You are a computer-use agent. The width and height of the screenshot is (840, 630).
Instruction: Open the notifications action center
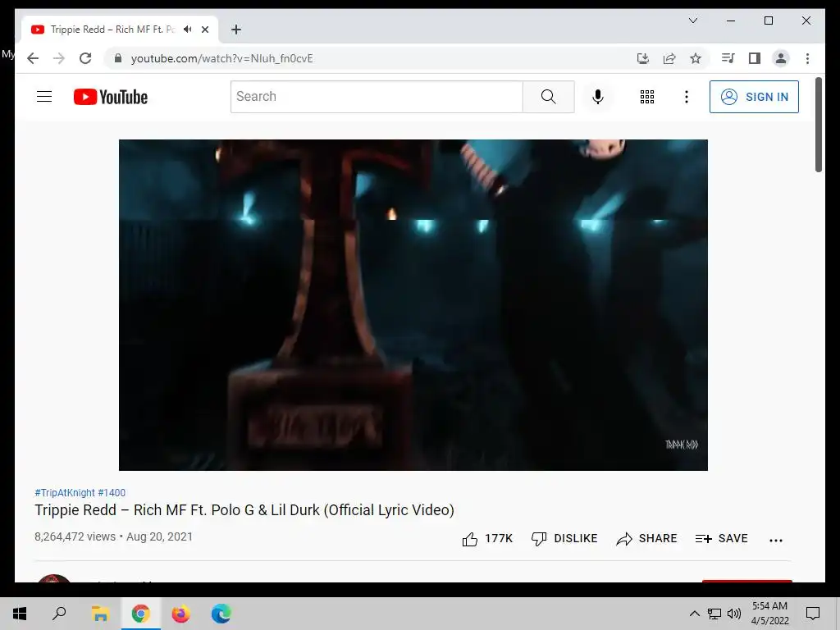(813, 614)
